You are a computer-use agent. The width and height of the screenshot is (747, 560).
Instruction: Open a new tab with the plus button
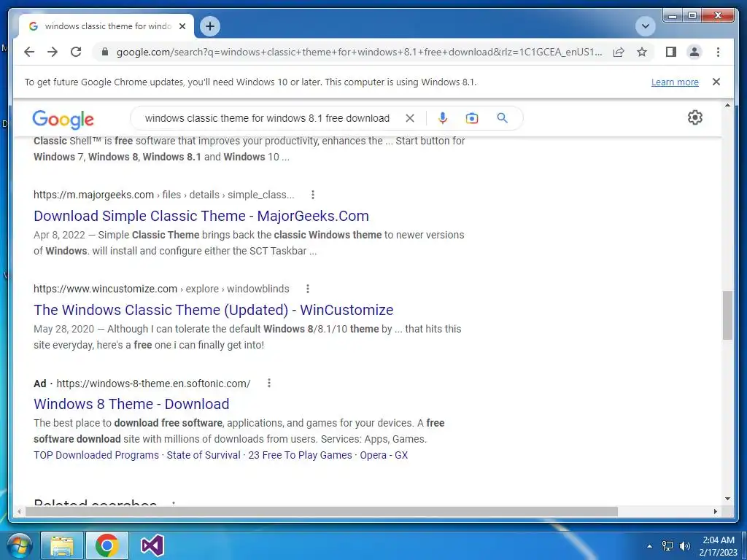210,26
